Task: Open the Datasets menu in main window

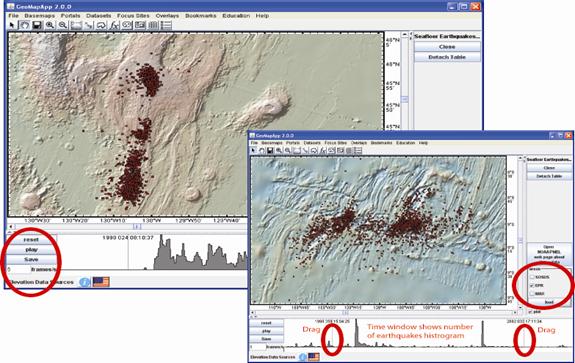Action: point(99,16)
